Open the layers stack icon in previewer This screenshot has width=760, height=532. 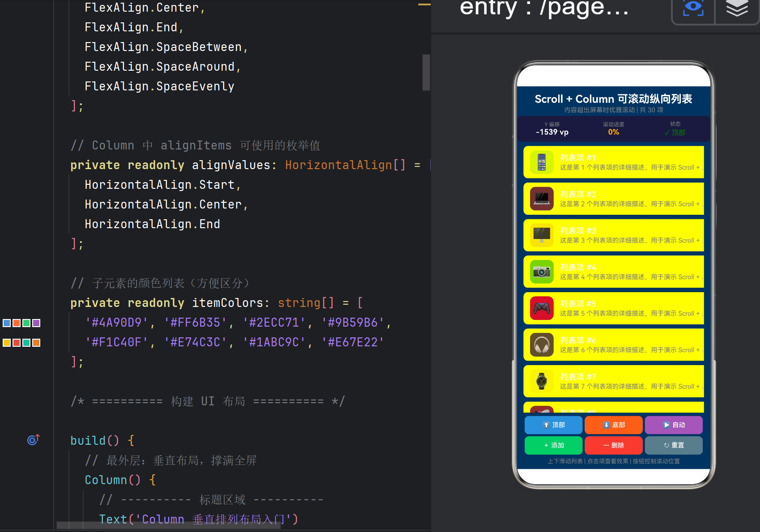(737, 8)
